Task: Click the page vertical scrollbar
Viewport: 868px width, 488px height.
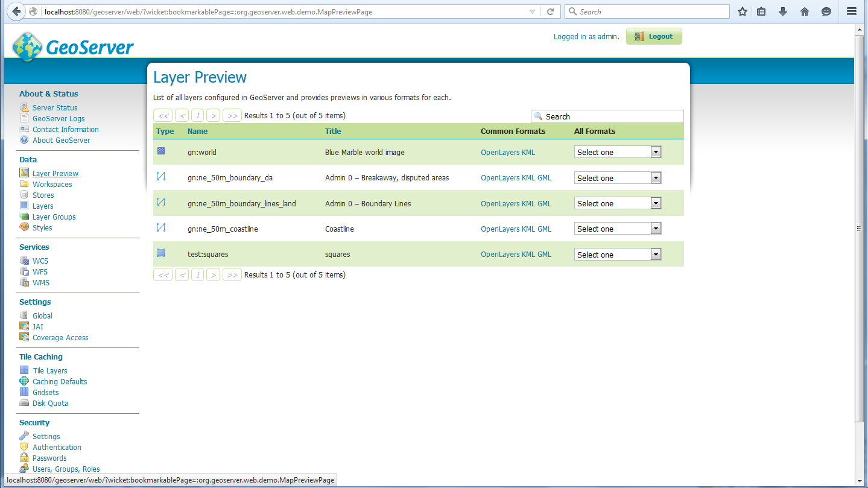Action: [860, 228]
